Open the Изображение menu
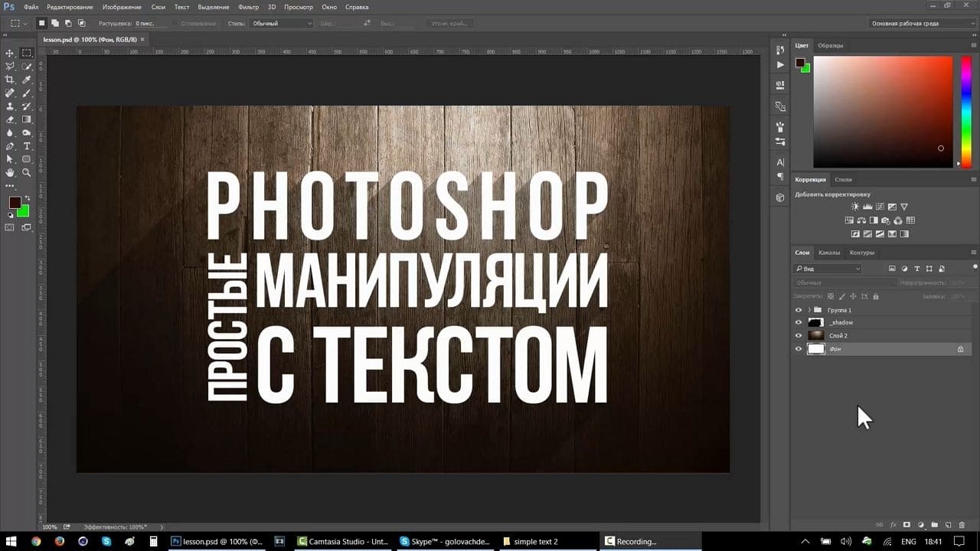The image size is (980, 551). [122, 7]
